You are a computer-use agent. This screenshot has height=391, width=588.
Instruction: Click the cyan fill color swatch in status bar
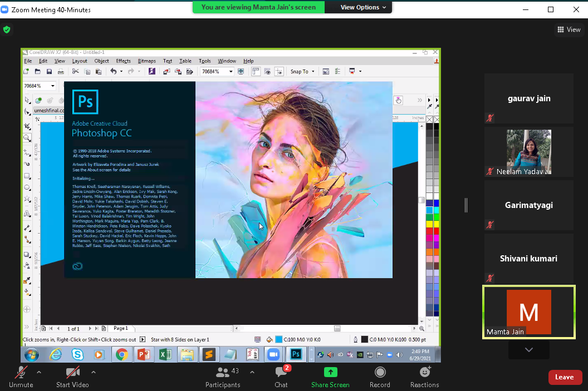click(279, 339)
